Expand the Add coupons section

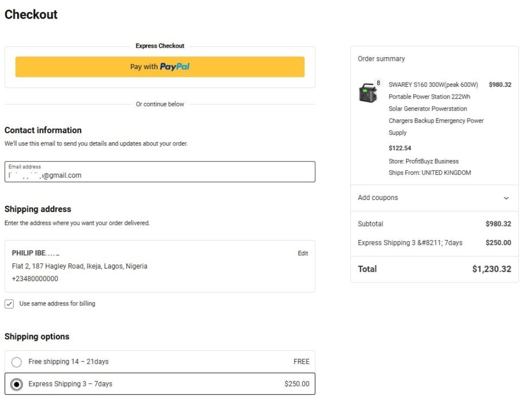[378, 198]
